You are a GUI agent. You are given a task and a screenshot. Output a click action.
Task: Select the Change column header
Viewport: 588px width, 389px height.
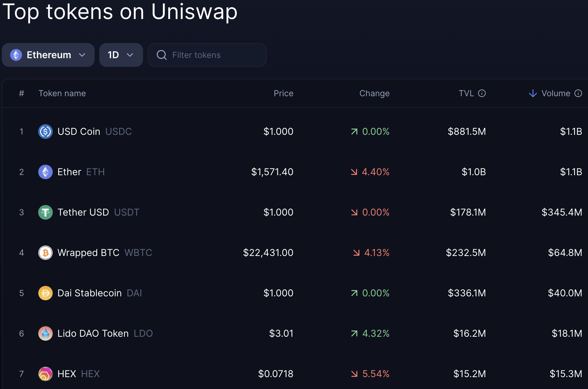point(374,93)
